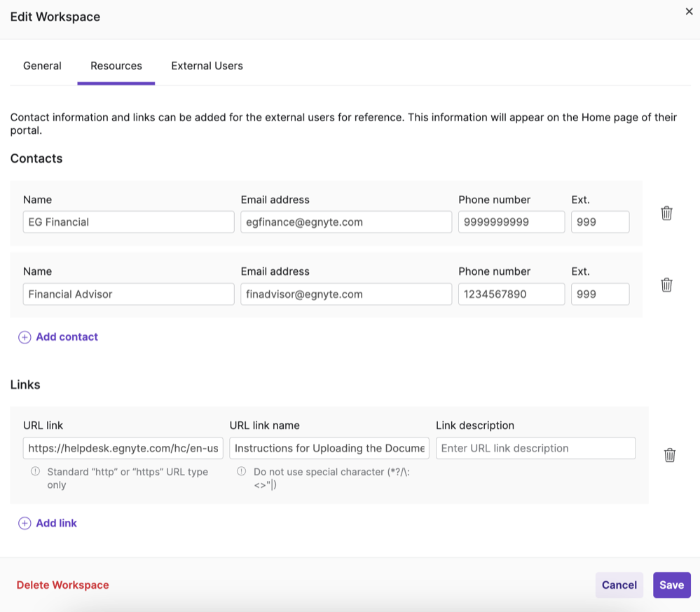Image resolution: width=700 pixels, height=612 pixels.
Task: Click the 9999999999 phone number field
Action: (512, 222)
